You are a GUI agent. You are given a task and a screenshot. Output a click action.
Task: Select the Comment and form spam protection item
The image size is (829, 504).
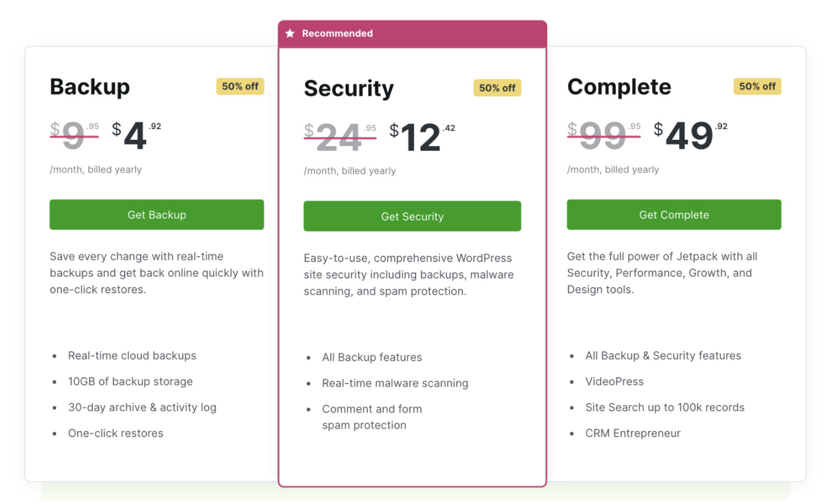tap(372, 416)
